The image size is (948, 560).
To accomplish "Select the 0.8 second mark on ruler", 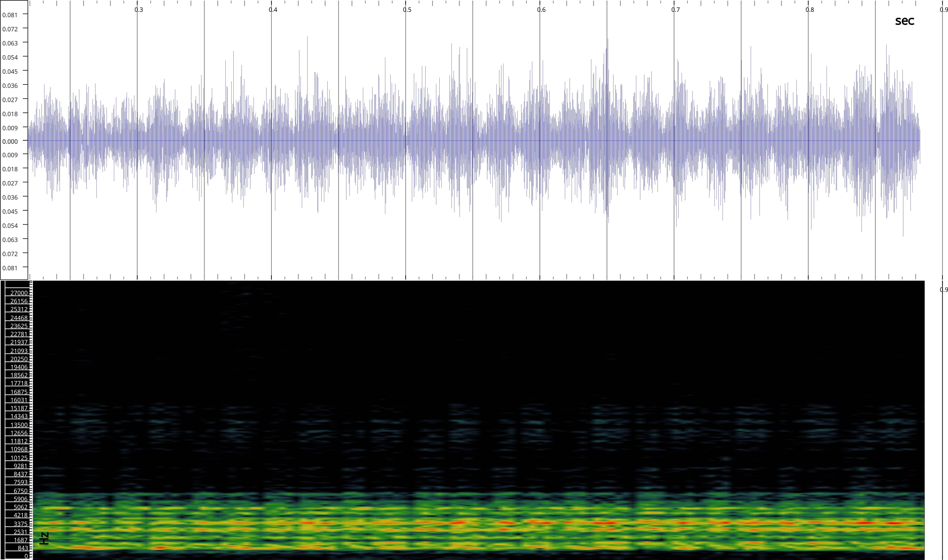I will [x=809, y=10].
